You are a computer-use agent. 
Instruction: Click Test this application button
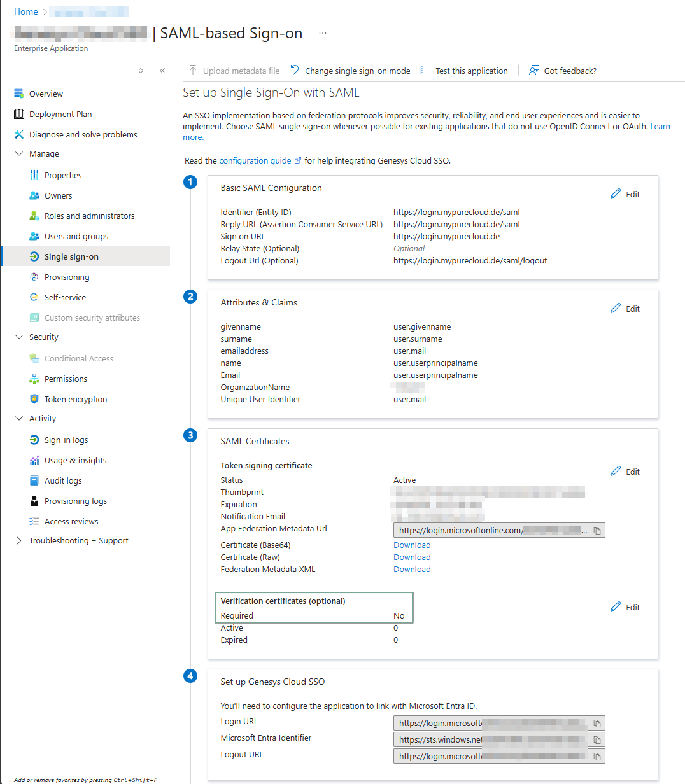[x=464, y=71]
